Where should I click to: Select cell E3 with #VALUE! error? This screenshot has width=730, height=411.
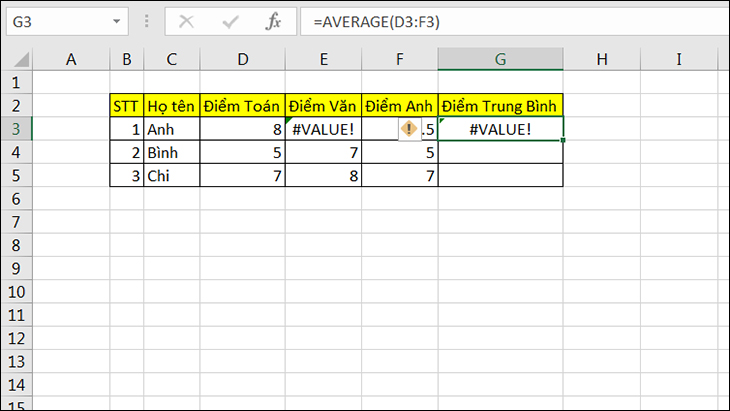pos(323,129)
